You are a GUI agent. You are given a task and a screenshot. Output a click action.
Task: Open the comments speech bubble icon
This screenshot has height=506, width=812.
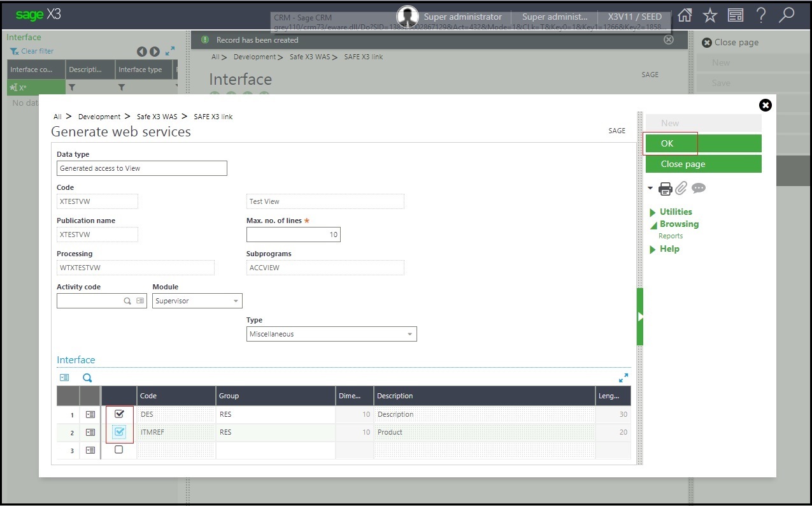699,188
